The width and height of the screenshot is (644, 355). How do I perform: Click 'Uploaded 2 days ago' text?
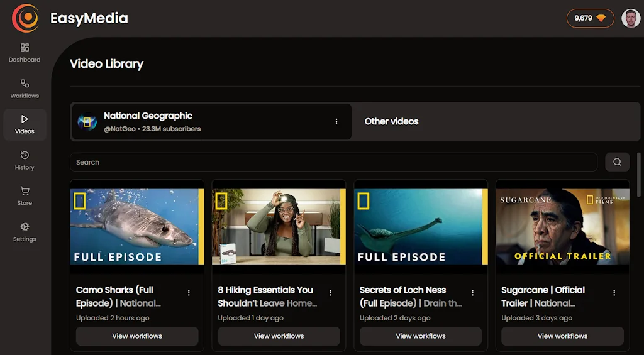(395, 318)
